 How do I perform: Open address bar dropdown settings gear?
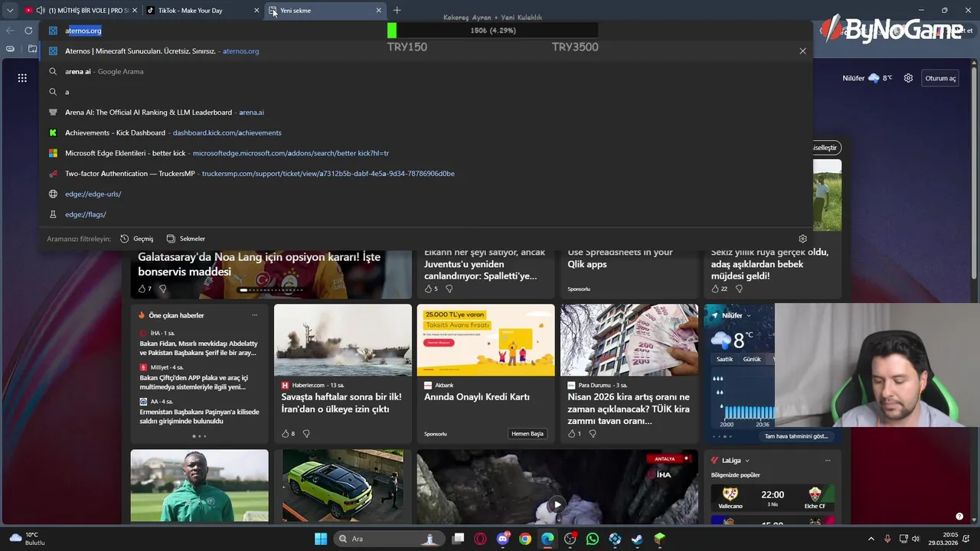(802, 239)
